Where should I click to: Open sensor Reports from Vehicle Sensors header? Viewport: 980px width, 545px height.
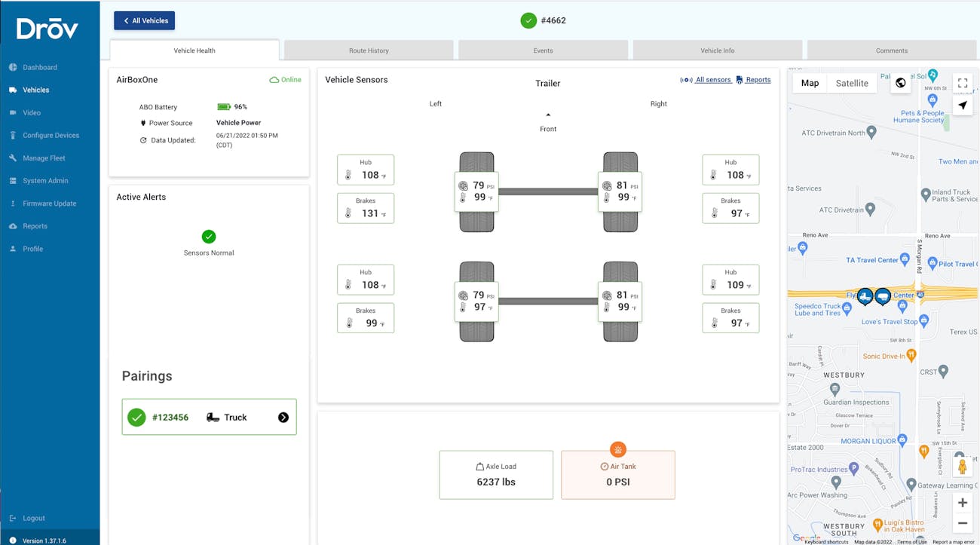click(757, 79)
